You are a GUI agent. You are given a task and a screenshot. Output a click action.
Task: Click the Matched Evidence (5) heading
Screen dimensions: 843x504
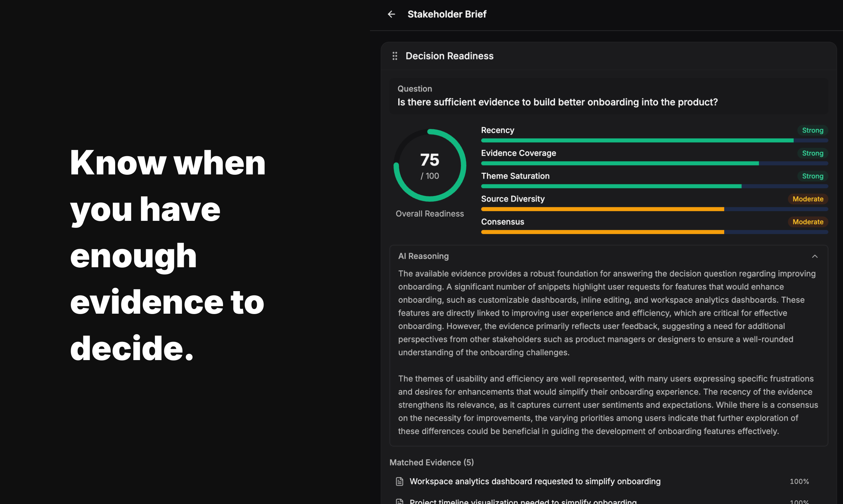[x=431, y=462]
